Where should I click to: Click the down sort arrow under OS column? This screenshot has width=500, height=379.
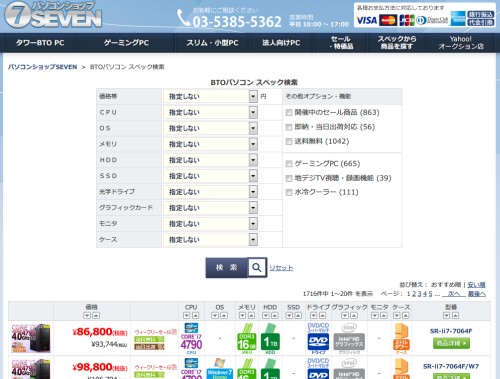(215, 315)
